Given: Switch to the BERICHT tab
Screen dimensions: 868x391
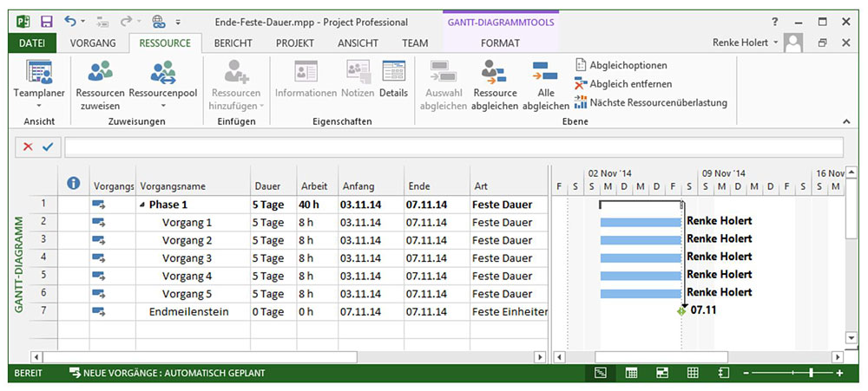Looking at the screenshot, I should pos(233,42).
